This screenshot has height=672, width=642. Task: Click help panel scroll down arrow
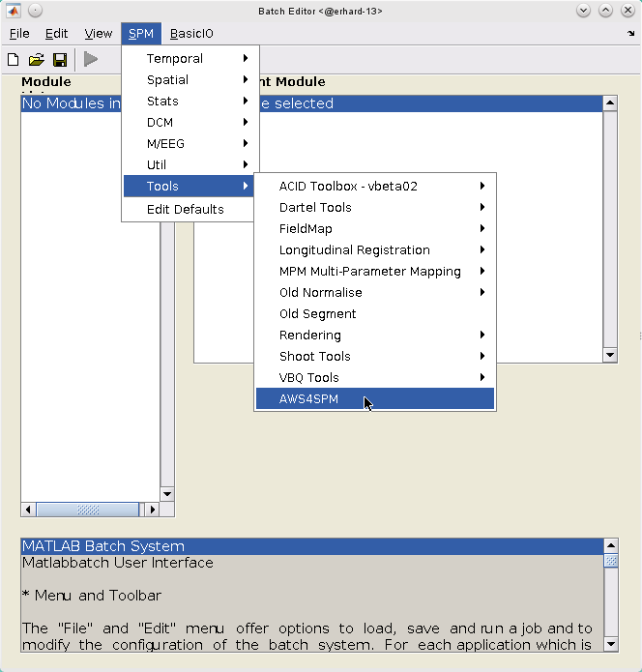[611, 644]
